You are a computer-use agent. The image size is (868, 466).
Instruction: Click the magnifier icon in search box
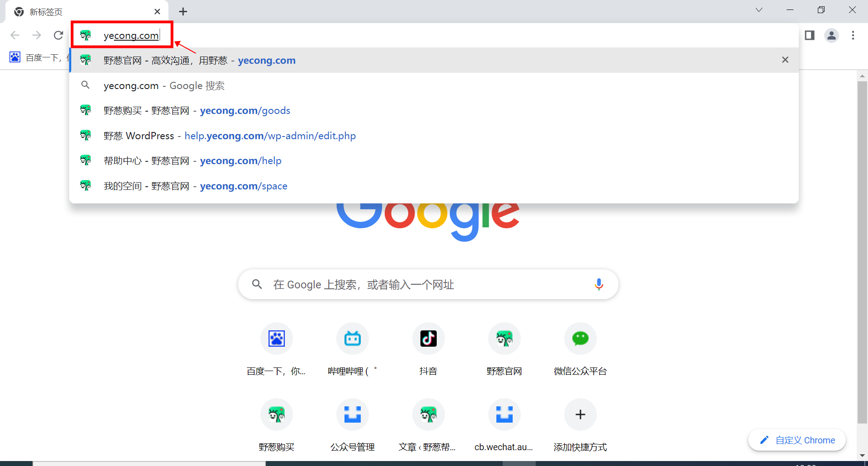(257, 284)
